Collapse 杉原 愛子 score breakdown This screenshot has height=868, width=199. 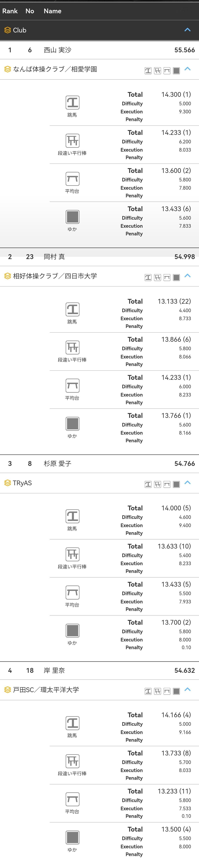click(188, 483)
